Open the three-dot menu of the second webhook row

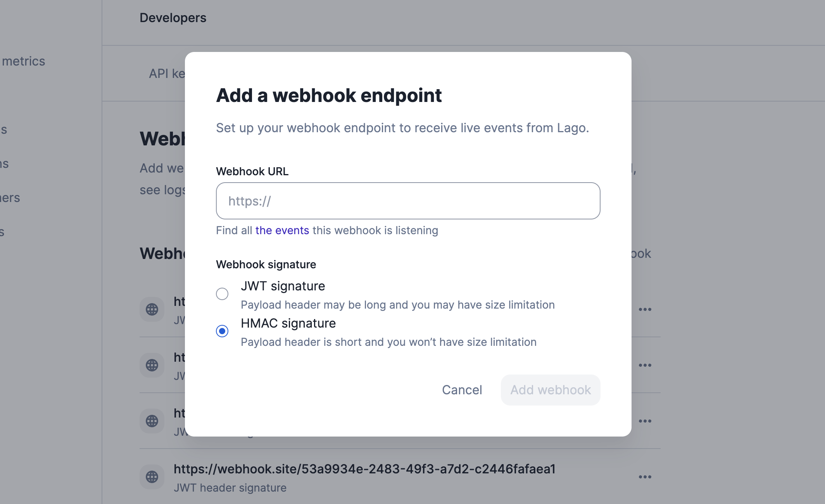[645, 365]
